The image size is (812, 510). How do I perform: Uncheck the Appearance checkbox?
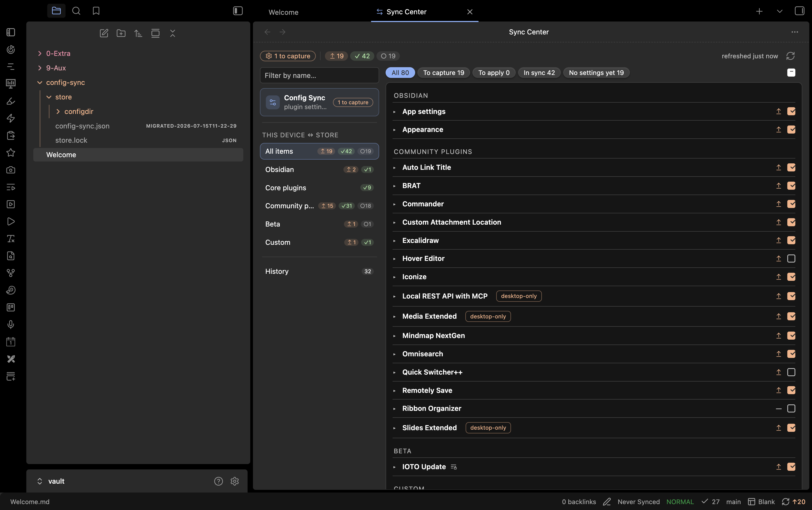pyautogui.click(x=791, y=130)
